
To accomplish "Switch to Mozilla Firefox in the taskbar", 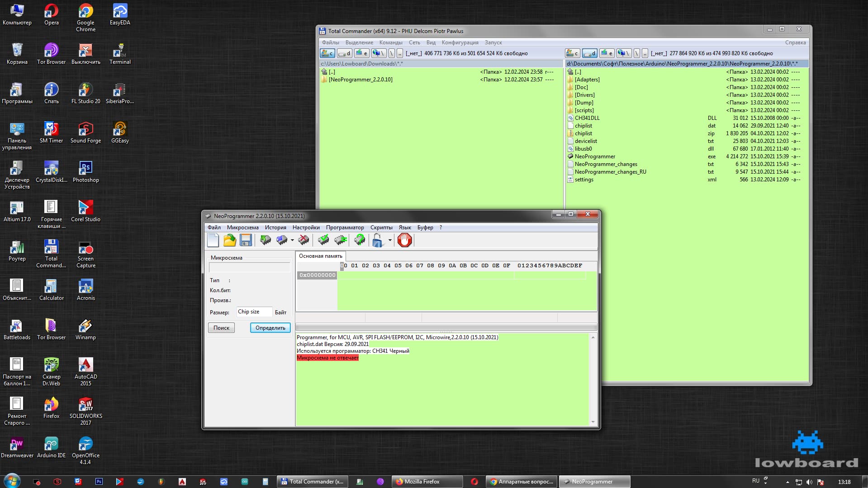I will pos(425,482).
